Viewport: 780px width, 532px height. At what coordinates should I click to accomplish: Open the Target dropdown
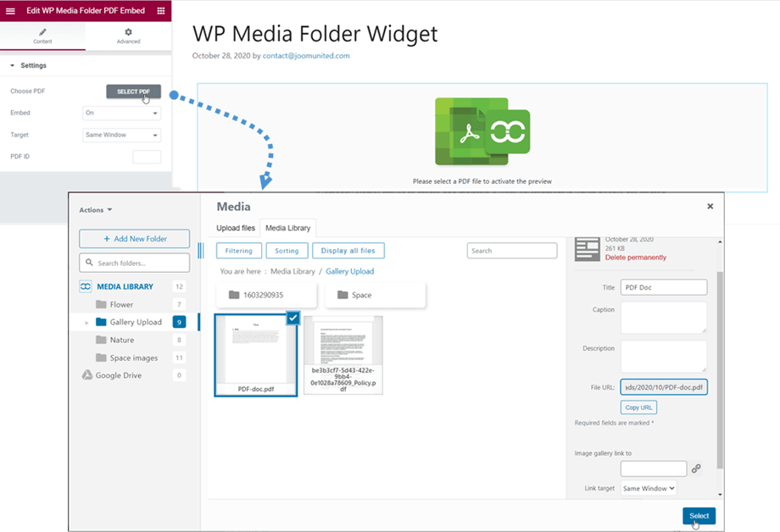point(121,135)
